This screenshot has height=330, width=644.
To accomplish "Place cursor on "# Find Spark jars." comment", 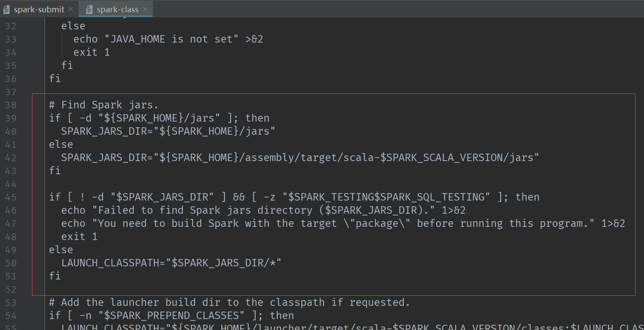I will pyautogui.click(x=104, y=105).
